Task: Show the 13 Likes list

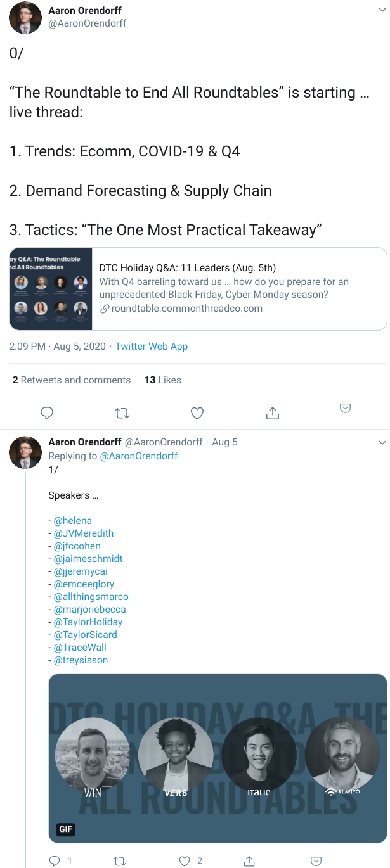Action: tap(163, 380)
